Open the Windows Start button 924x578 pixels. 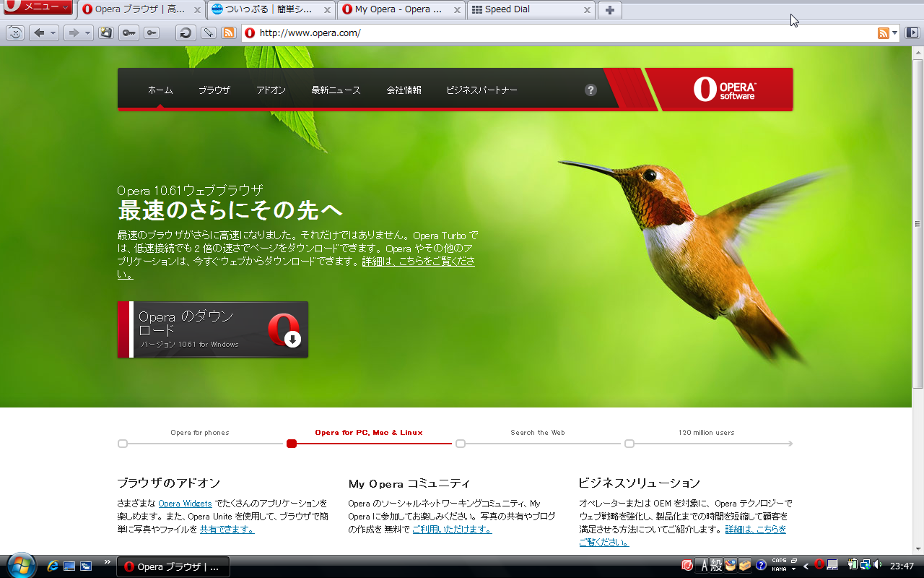[20, 565]
